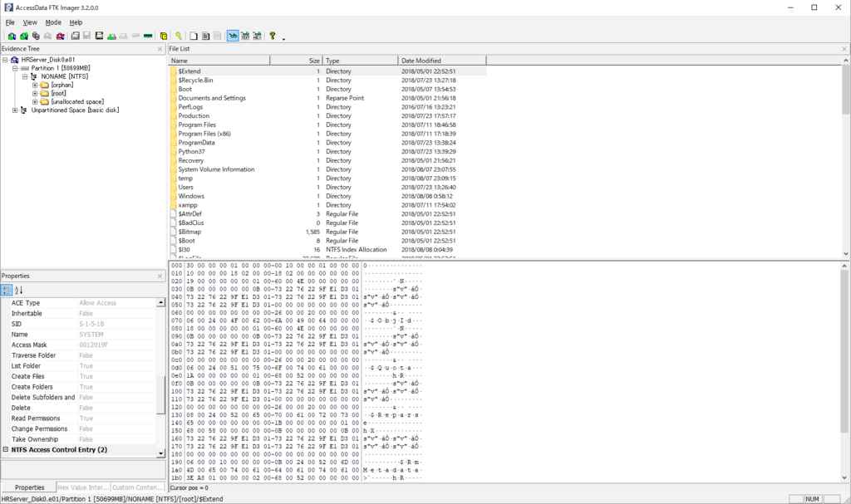Viewport: 851px width, 504px height.
Task: Toggle Categorized view in Properties pane
Action: (x=7, y=291)
